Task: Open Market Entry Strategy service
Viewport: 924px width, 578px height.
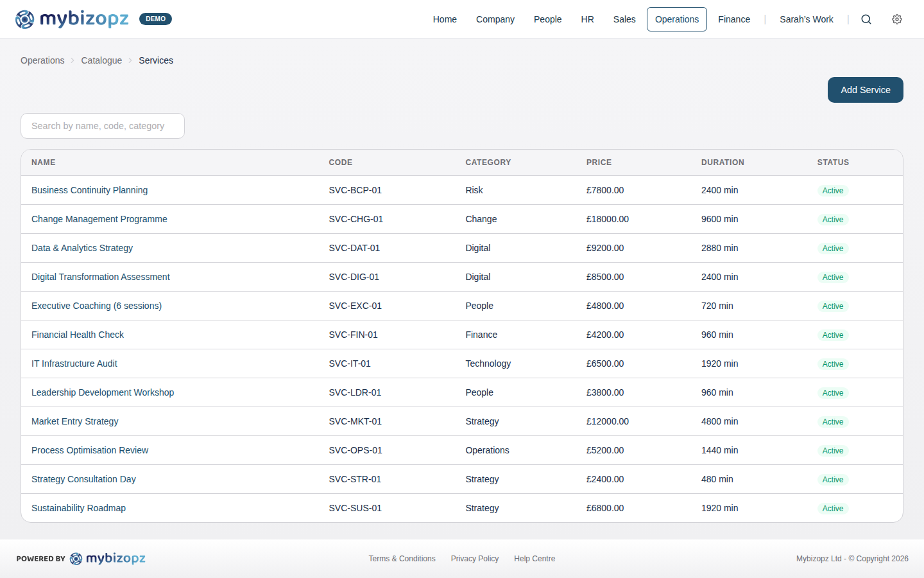Action: (x=75, y=421)
